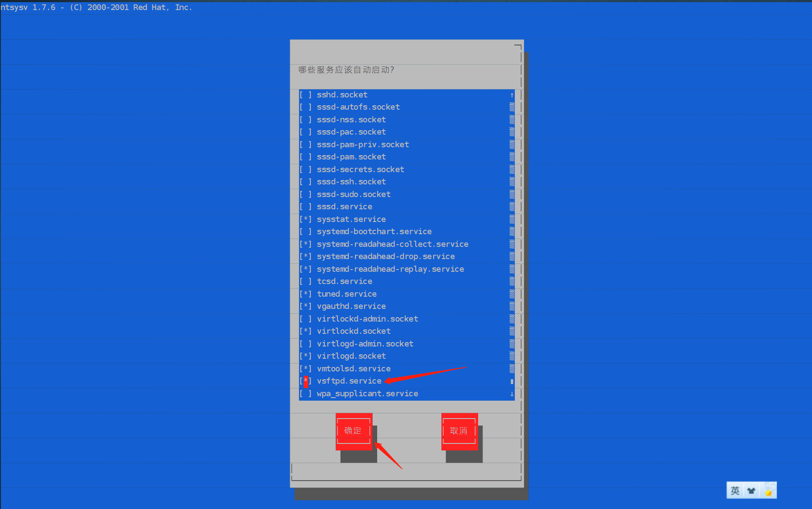Switch input method language via 英 indicator
Image resolution: width=812 pixels, height=509 pixels.
tap(735, 490)
